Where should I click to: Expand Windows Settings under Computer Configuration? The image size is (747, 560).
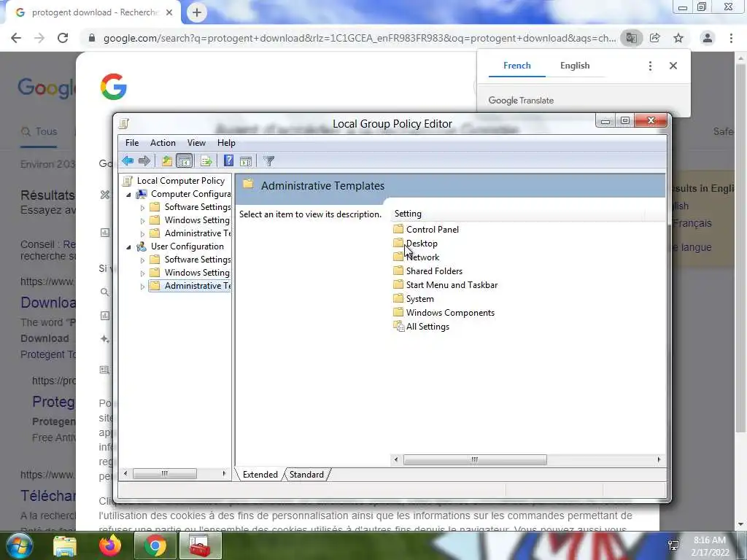142,220
